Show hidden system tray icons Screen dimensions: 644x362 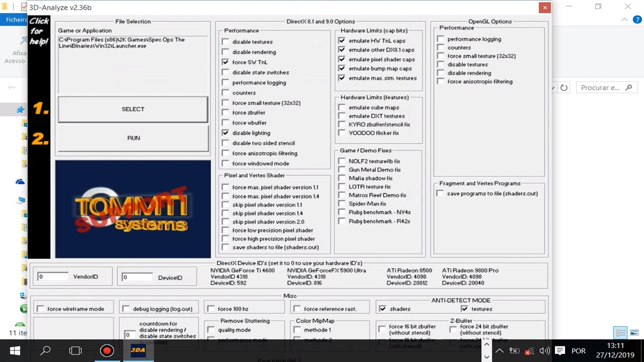500,351
